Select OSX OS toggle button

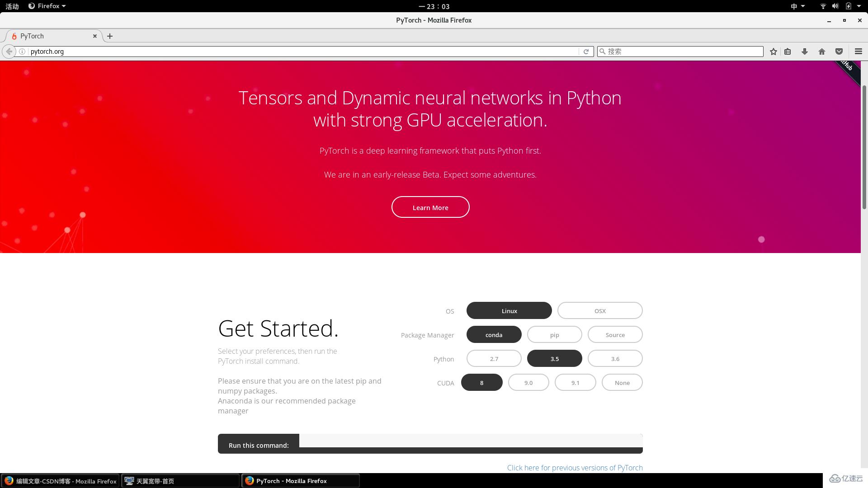pyautogui.click(x=600, y=310)
